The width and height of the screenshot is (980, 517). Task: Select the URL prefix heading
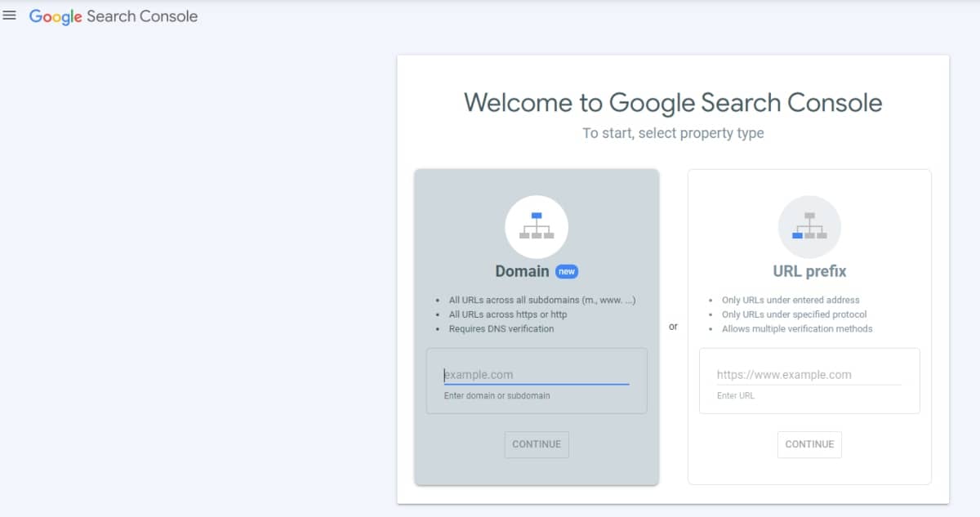(x=809, y=272)
